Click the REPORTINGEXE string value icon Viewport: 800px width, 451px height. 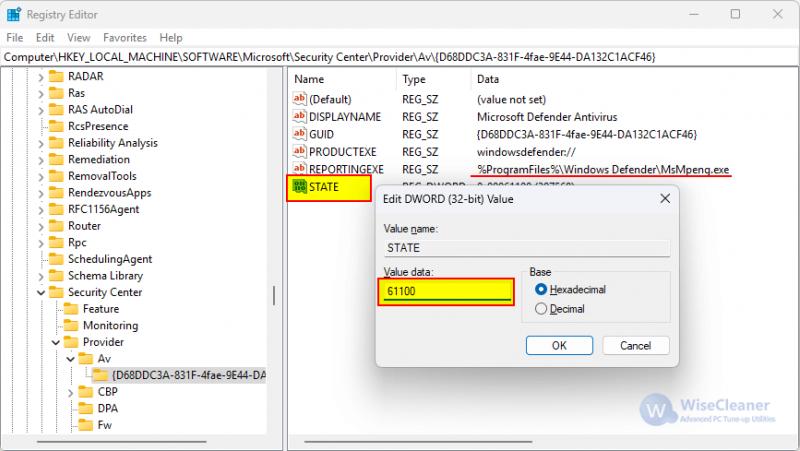tap(299, 168)
